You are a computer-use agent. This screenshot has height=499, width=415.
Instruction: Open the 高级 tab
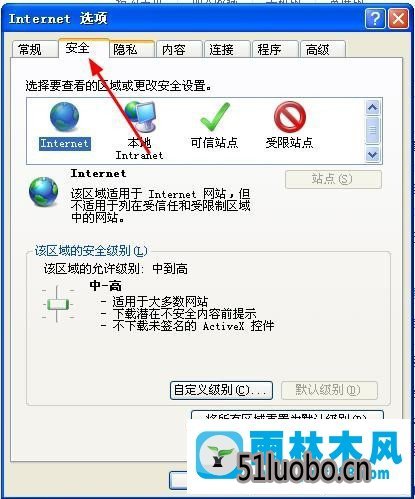click(318, 50)
